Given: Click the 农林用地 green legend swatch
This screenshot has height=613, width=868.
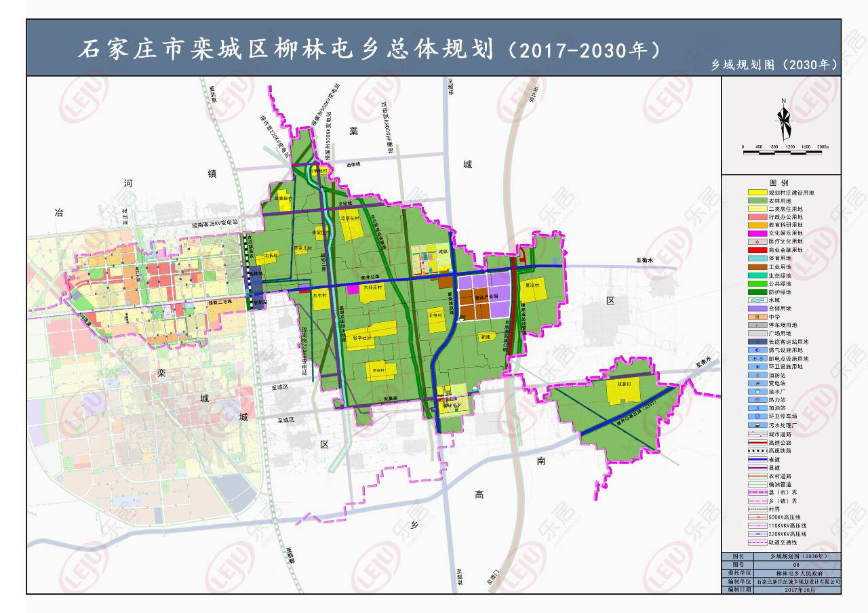Looking at the screenshot, I should click(x=757, y=201).
